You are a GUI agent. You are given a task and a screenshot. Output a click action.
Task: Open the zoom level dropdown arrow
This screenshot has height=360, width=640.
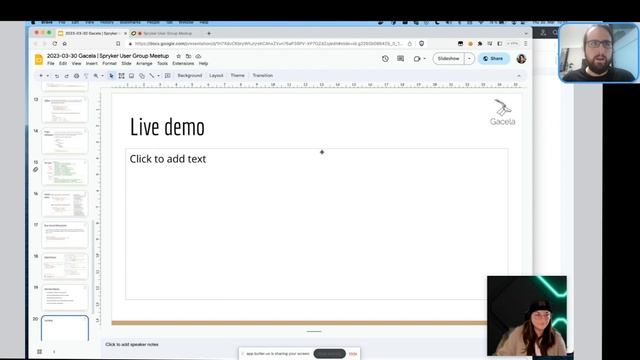pyautogui.click(x=102, y=76)
